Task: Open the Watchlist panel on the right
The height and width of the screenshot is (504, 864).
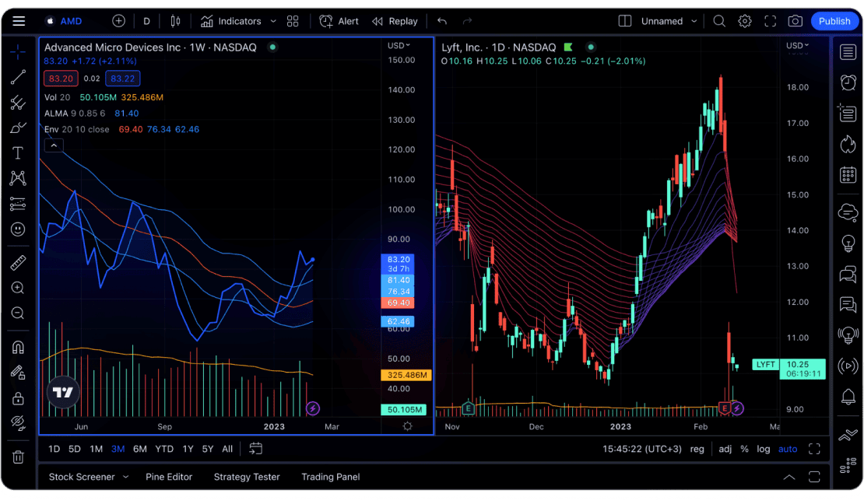Action: 848,52
